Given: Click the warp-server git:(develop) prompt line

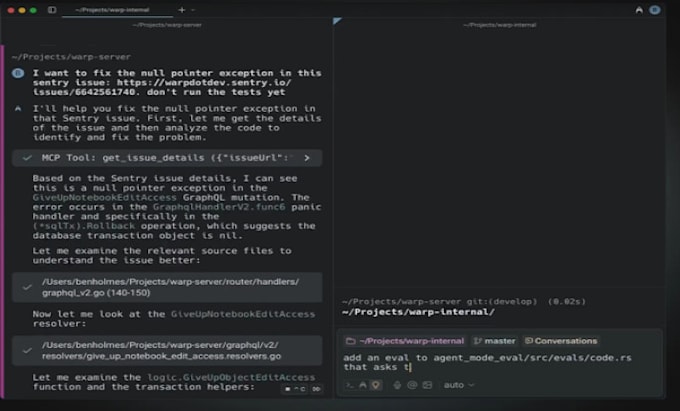Looking at the screenshot, I should tap(464, 301).
